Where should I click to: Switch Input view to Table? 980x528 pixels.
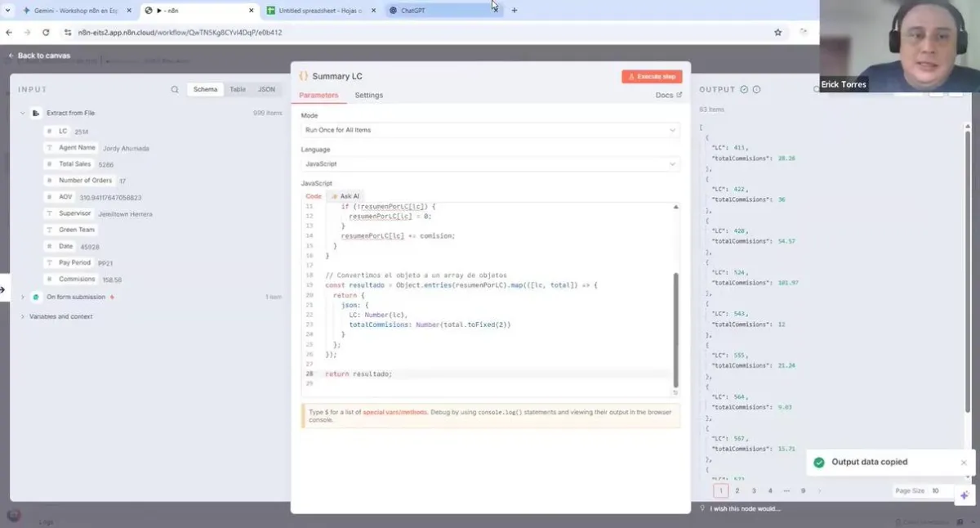[x=238, y=89]
